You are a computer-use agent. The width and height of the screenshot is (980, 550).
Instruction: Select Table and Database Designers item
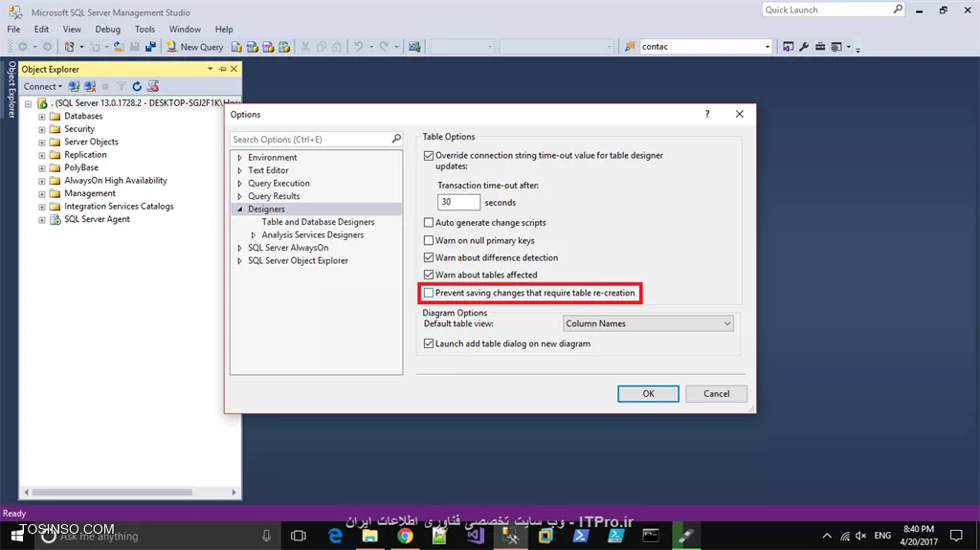318,222
